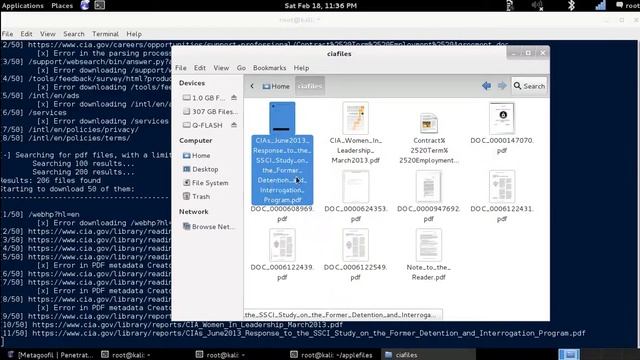640x360 pixels.
Task: Open the ciafiles window View menu
Action: (x=221, y=68)
